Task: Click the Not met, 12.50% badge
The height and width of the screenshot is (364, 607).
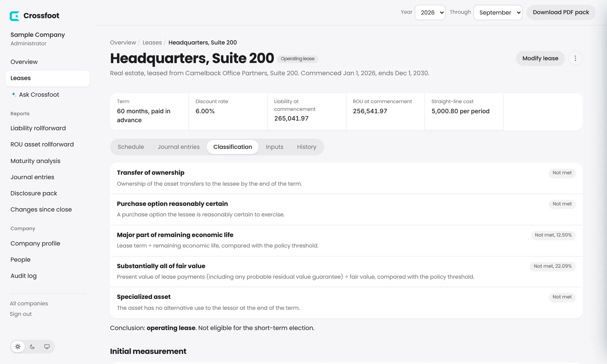Action: point(553,235)
